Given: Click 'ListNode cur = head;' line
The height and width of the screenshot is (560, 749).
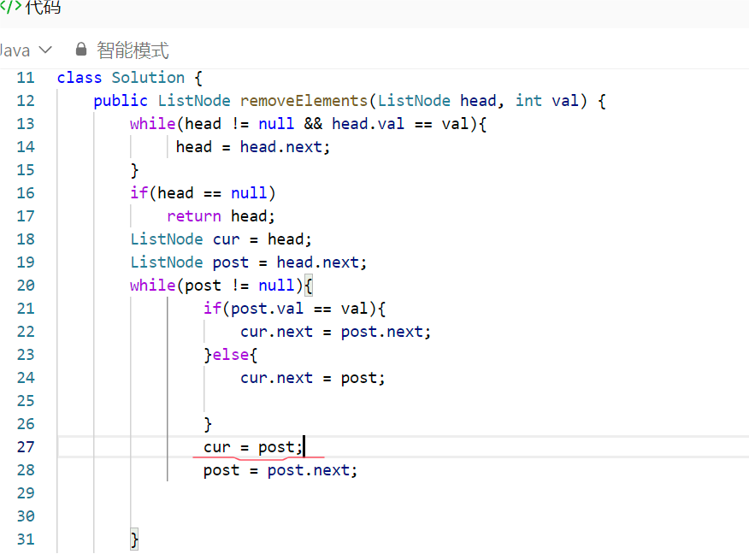Looking at the screenshot, I should 221,239.
